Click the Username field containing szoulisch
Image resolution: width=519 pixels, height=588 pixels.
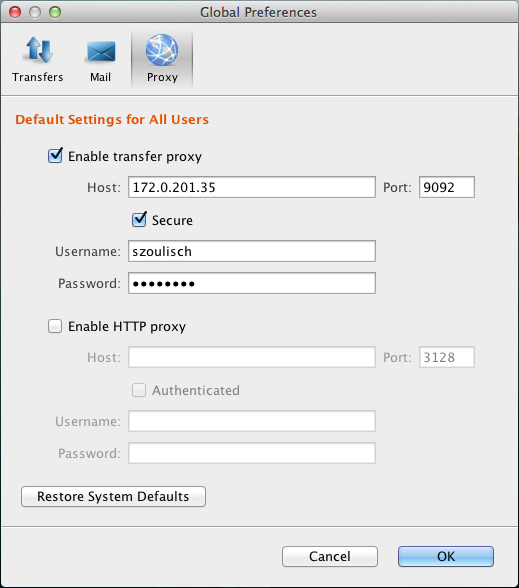pyautogui.click(x=252, y=251)
